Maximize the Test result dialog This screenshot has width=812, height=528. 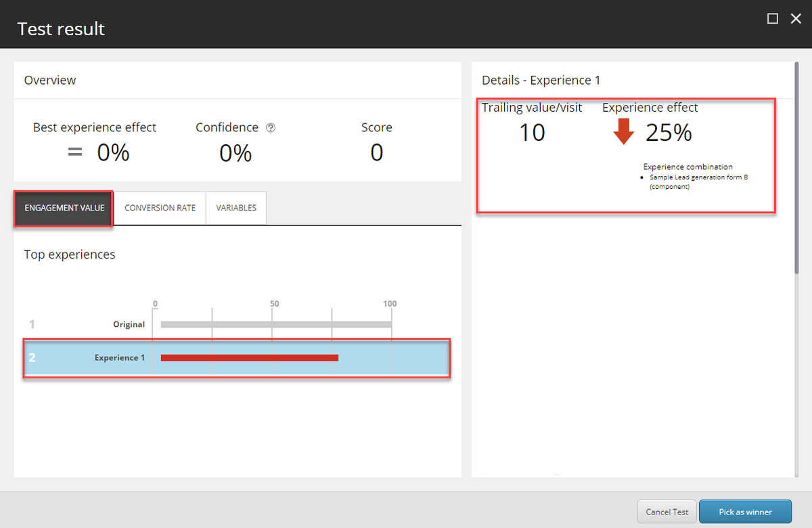773,19
